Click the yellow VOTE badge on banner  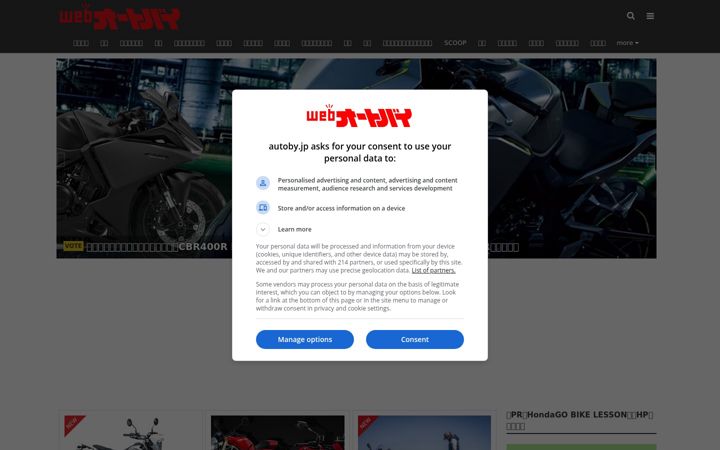[73, 246]
